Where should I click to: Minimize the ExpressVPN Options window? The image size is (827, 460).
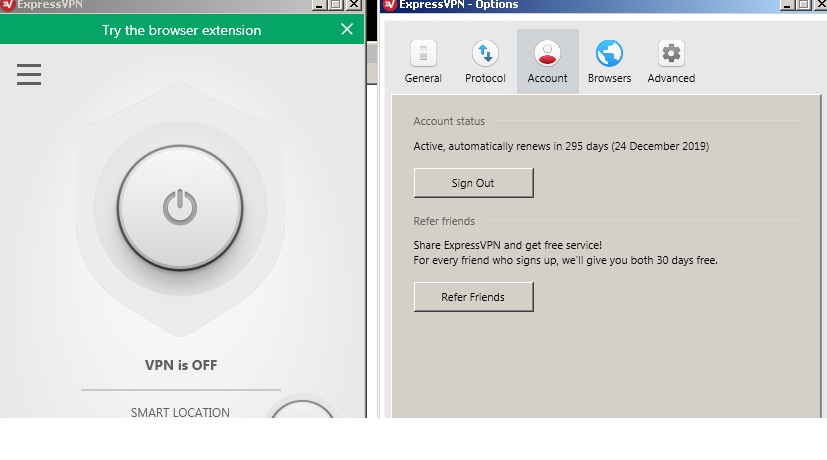[787, 5]
